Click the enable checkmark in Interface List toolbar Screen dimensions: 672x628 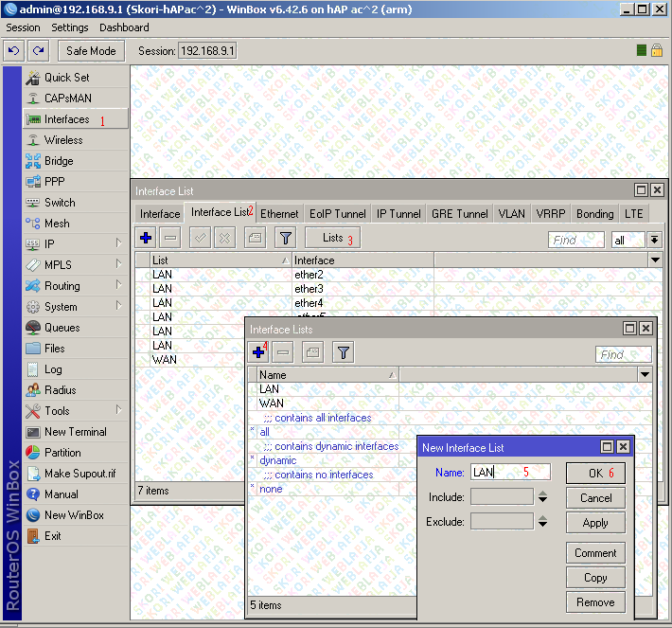[200, 239]
